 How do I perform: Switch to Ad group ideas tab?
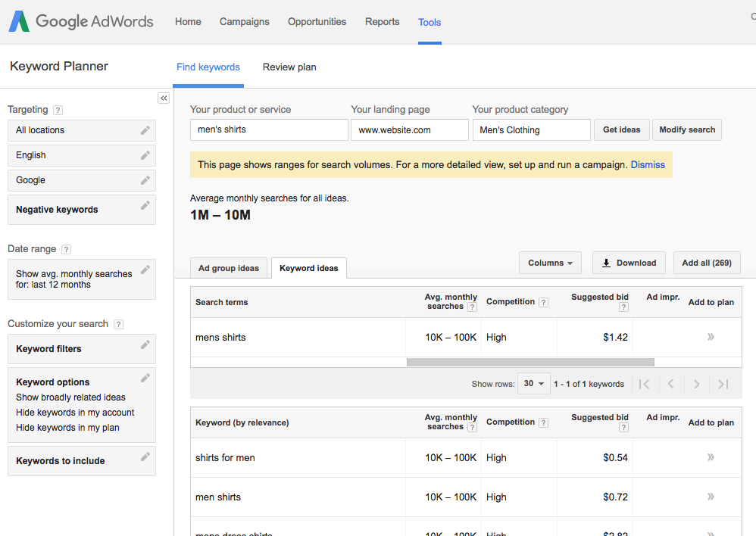pyautogui.click(x=229, y=268)
